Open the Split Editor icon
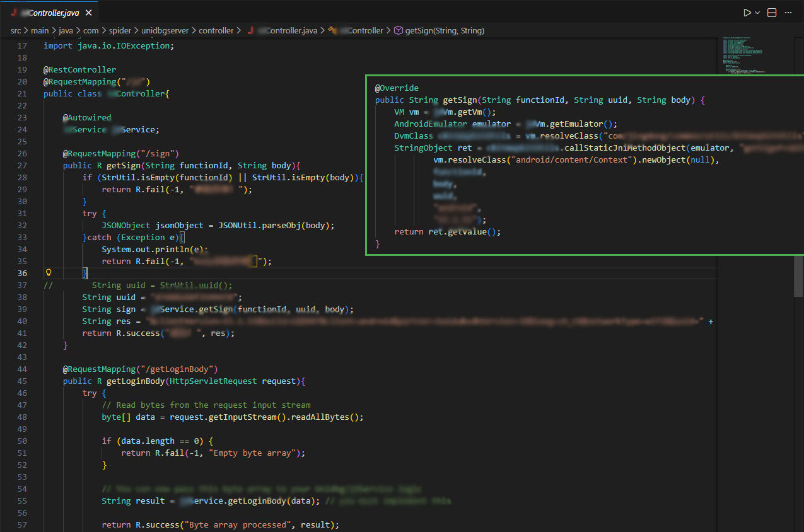 pos(772,11)
